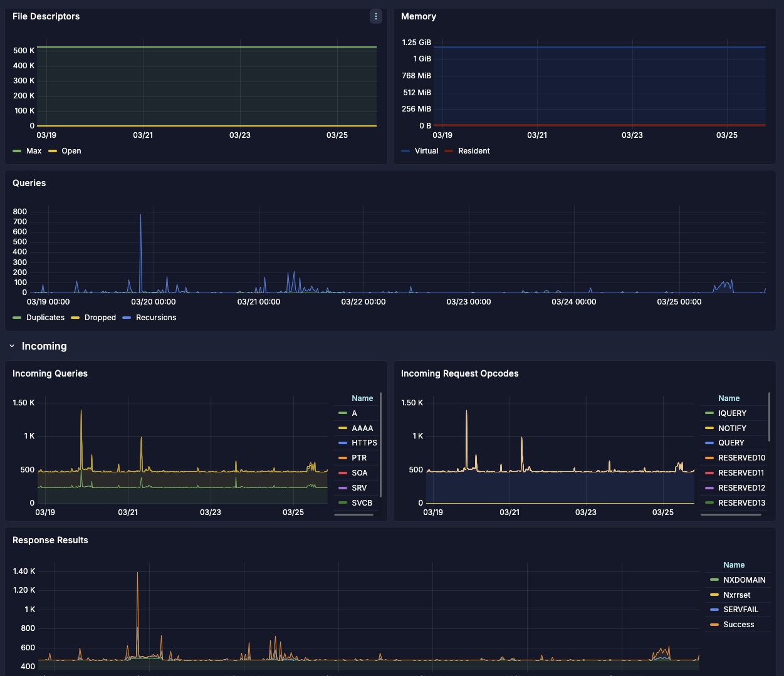Click the Name header in Response Results legend

tap(734, 565)
